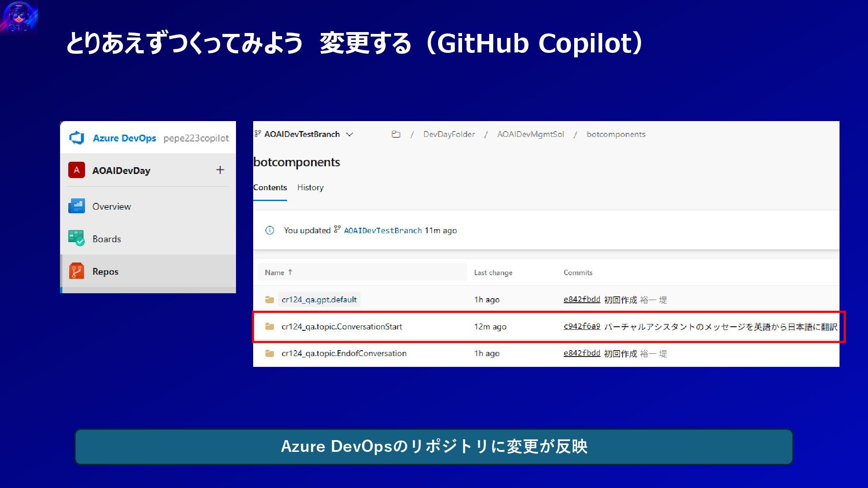Open the AOAIDevTestBranch link in the banner
Screen dimensions: 868x488
coord(382,230)
